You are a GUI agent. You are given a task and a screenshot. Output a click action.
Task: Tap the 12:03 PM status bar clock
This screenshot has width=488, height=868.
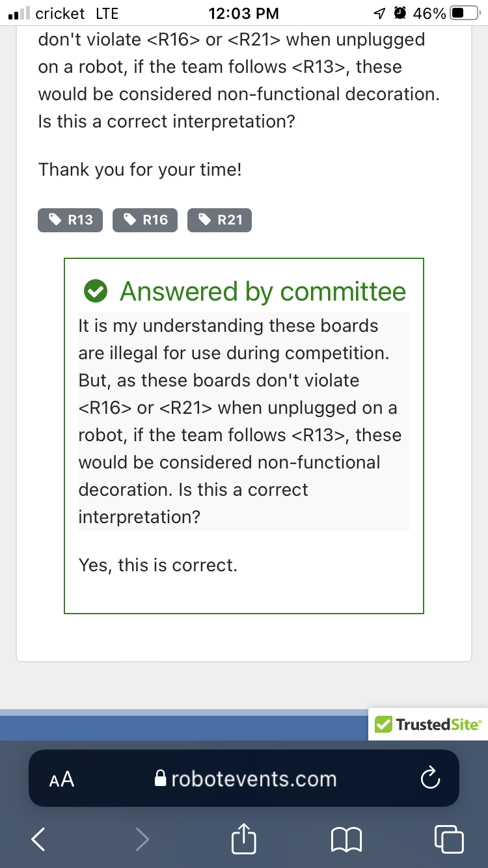(x=244, y=14)
